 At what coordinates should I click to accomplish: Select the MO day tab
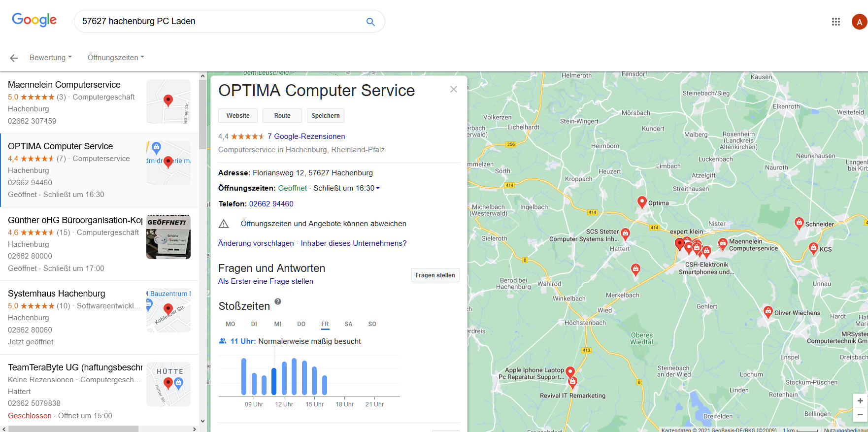(x=230, y=324)
